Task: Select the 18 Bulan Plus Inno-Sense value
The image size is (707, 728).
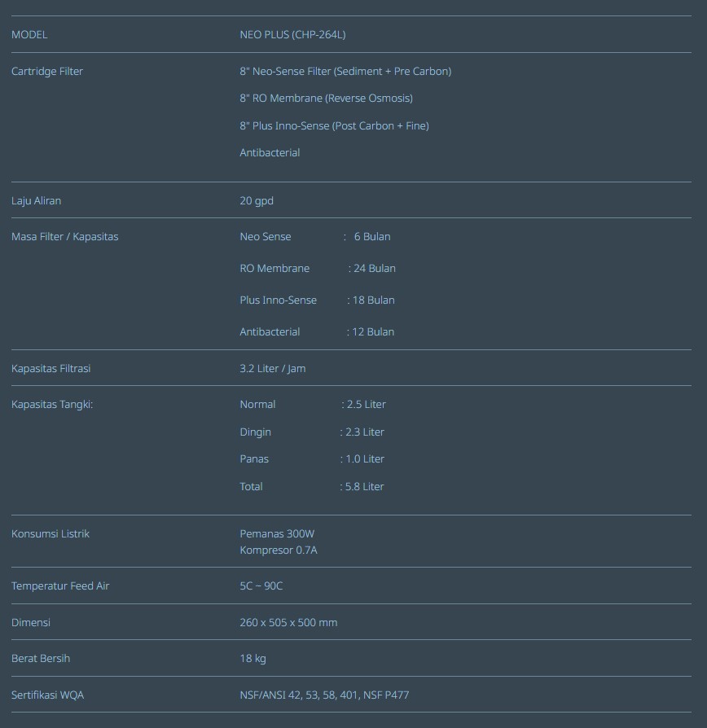Action: coord(373,300)
